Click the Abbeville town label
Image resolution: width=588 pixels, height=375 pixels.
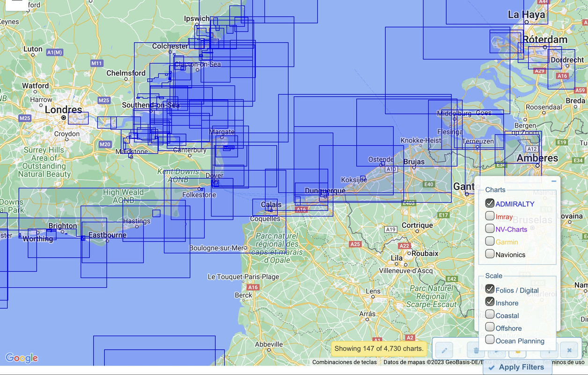(x=269, y=344)
